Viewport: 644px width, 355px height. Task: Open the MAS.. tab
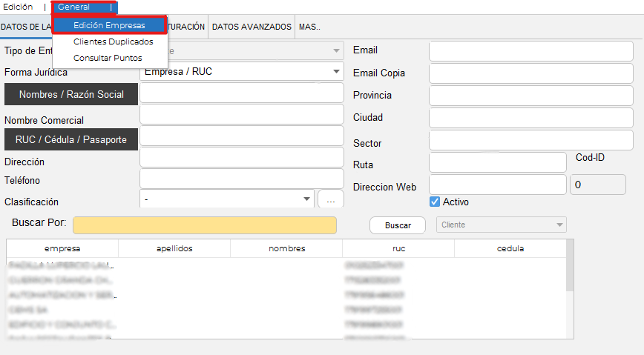pyautogui.click(x=309, y=26)
